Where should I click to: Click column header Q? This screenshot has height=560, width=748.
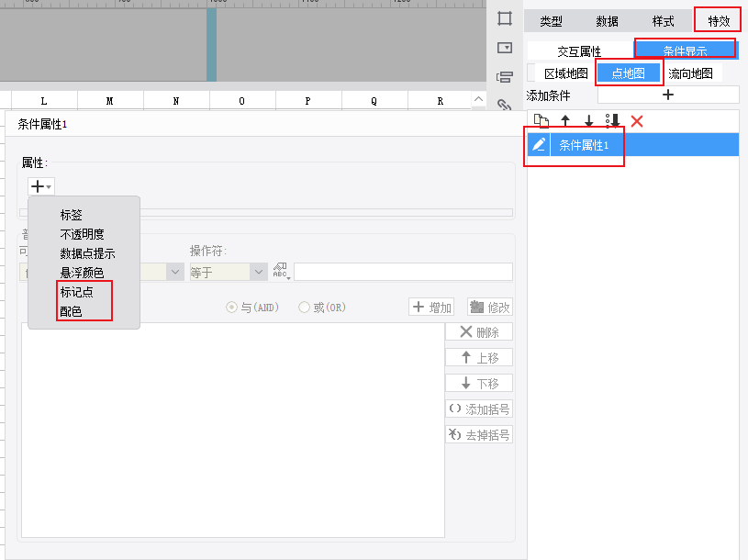374,101
